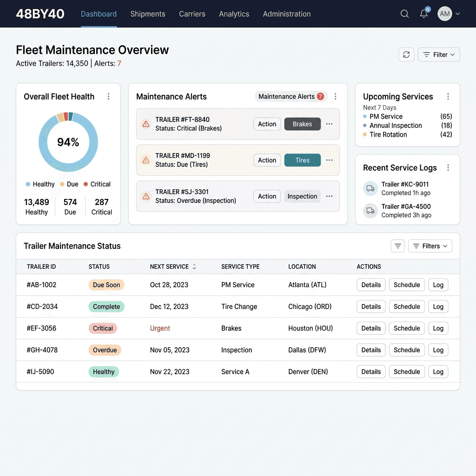476x476 pixels.
Task: Click the Critical legend color dot
Action: [x=86, y=184]
